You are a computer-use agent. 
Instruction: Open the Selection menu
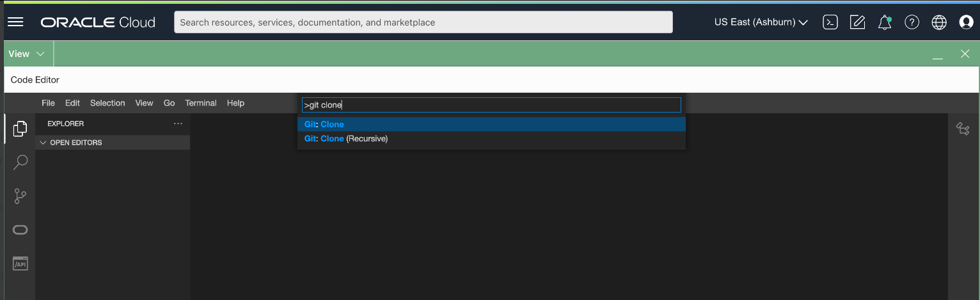pyautogui.click(x=107, y=103)
